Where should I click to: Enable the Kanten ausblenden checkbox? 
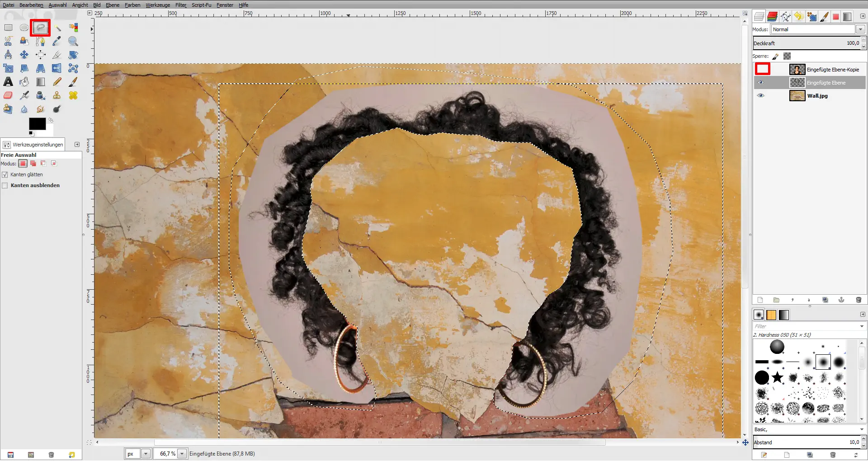point(5,185)
